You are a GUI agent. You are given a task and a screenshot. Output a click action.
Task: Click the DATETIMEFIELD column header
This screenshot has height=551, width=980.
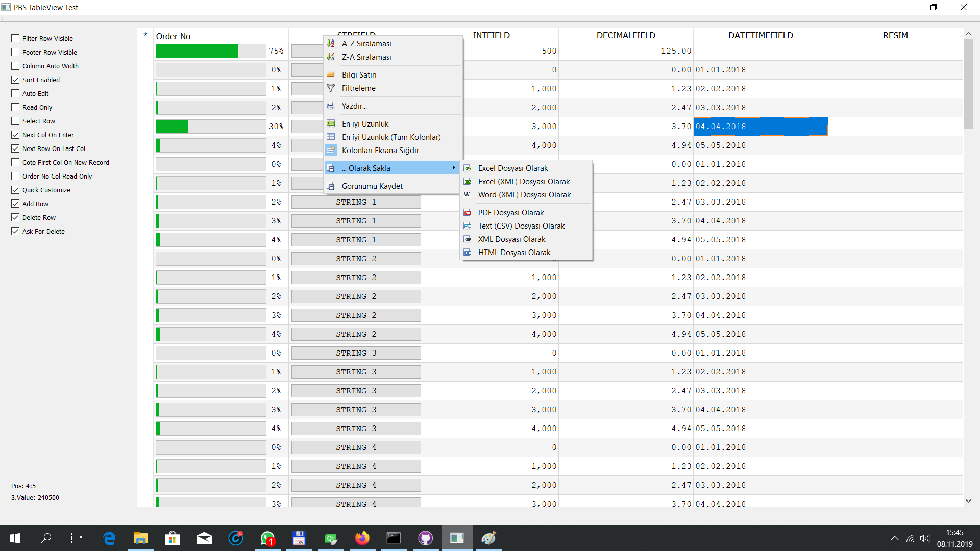[761, 35]
